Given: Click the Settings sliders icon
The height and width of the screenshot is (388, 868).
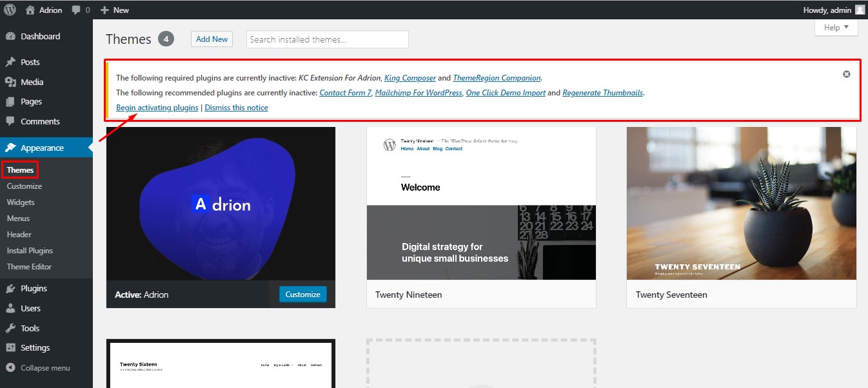Looking at the screenshot, I should pyautogui.click(x=10, y=347).
